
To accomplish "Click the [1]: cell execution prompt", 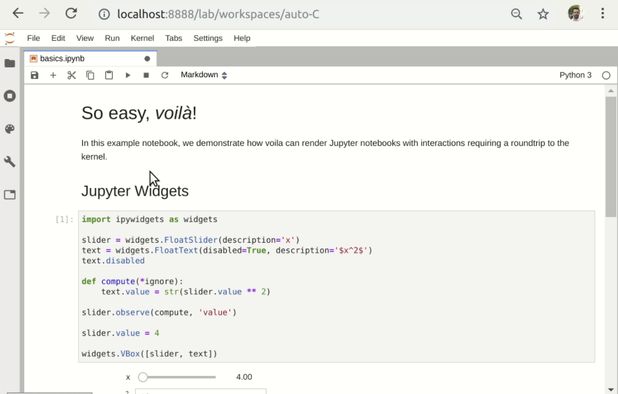I will tap(64, 219).
